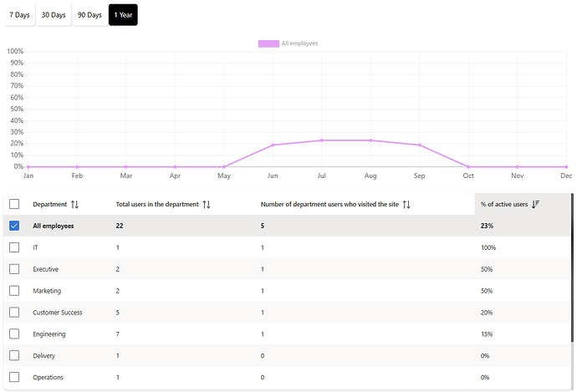Select the Operations row checkbox
Image resolution: width=577 pixels, height=392 pixels.
tap(14, 378)
